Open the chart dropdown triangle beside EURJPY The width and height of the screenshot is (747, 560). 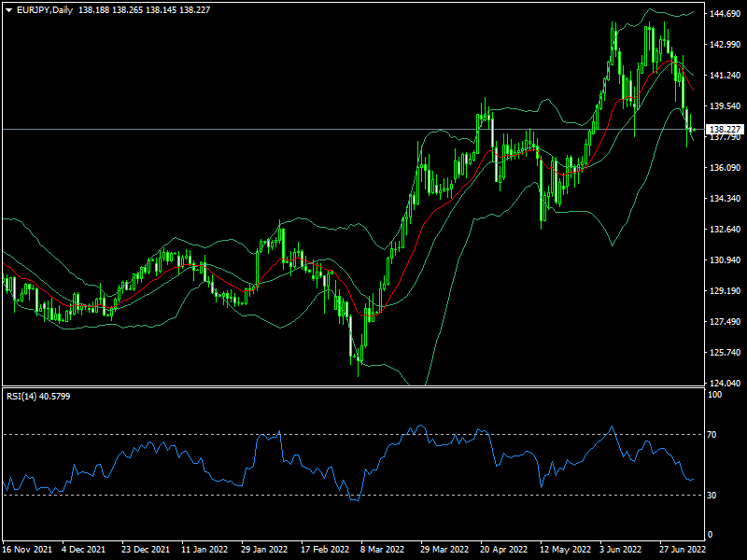pos(9,10)
